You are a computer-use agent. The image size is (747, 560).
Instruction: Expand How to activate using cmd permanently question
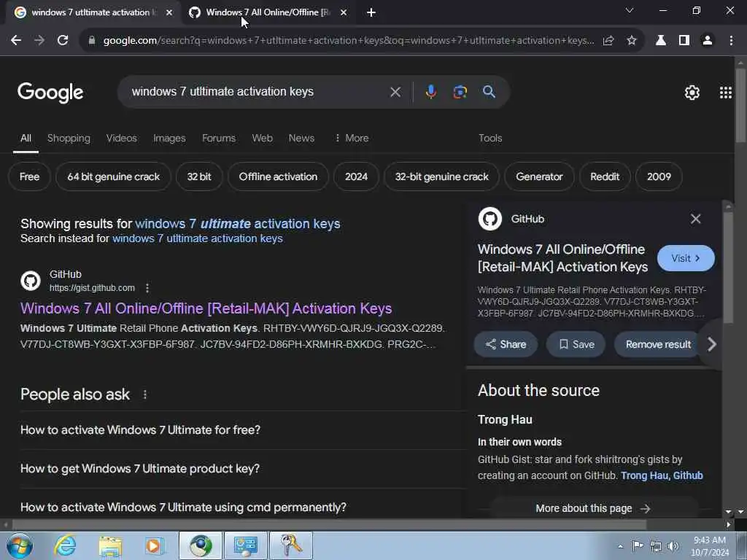243,507
